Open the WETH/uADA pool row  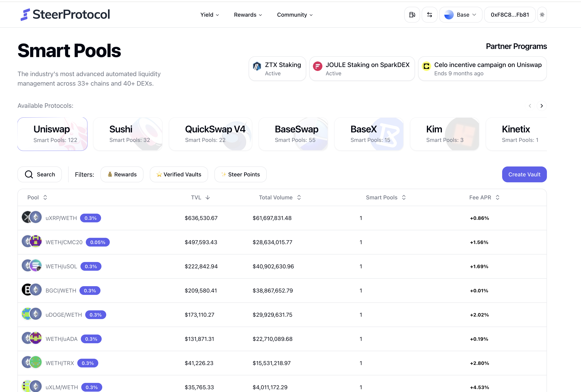pos(282,339)
